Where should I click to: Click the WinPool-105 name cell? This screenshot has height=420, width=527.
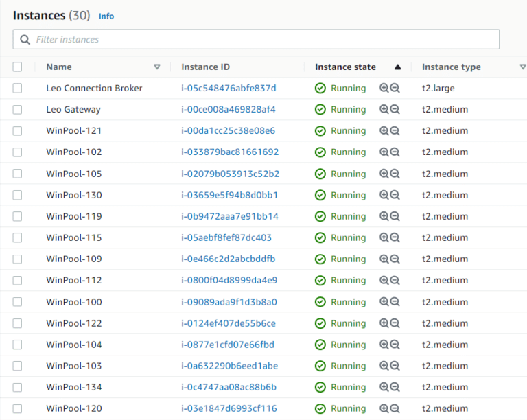pos(74,174)
